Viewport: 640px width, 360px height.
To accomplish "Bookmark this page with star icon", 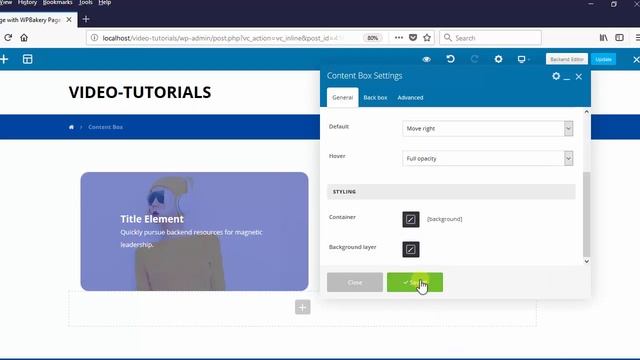I will (427, 38).
